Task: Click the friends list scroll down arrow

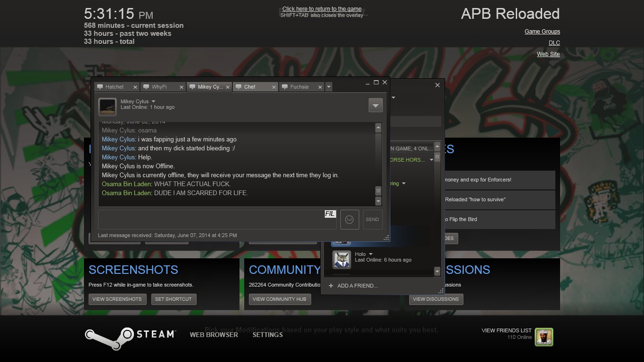Action: coord(437,271)
